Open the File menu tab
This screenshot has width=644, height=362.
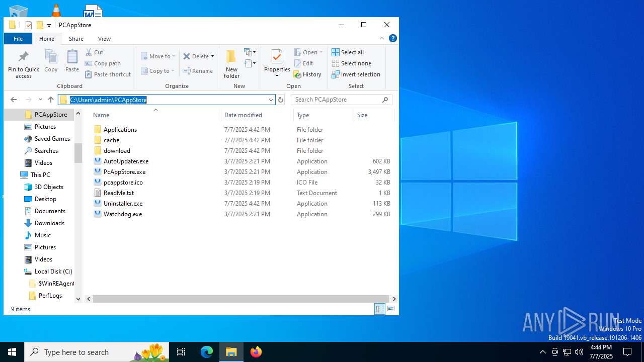click(18, 39)
